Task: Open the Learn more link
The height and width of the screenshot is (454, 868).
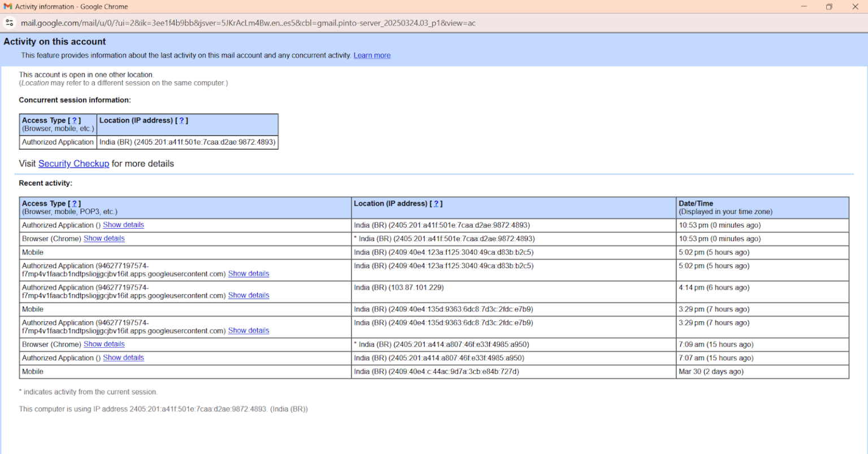Action: pyautogui.click(x=372, y=55)
